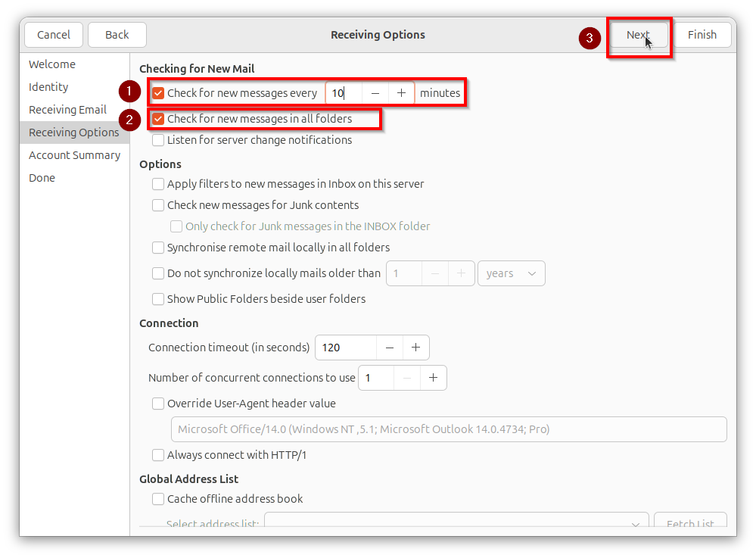Increase number of concurrent connections
This screenshot has height=558, width=756.
pos(432,377)
